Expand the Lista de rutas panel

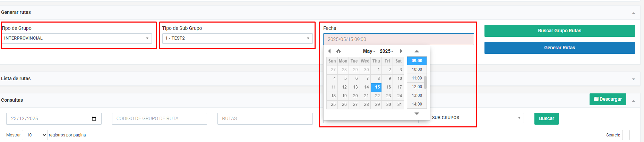point(633,79)
